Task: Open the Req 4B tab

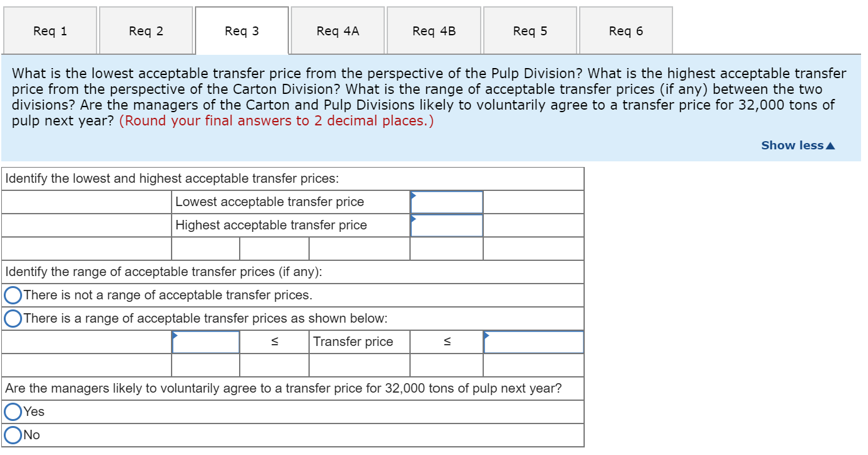Action: point(434,30)
